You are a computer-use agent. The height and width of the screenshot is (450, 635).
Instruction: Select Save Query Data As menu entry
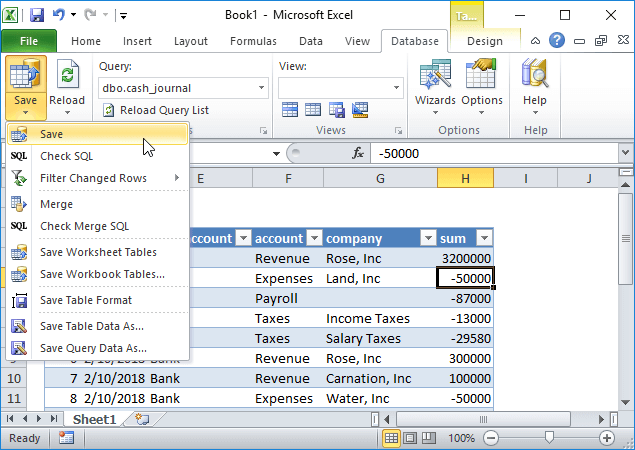pos(98,348)
